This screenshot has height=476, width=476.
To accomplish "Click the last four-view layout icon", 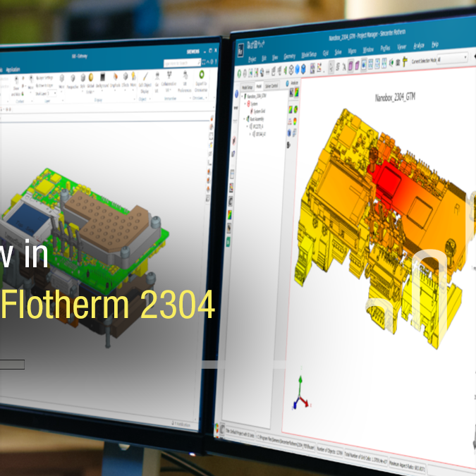I will point(384,63).
